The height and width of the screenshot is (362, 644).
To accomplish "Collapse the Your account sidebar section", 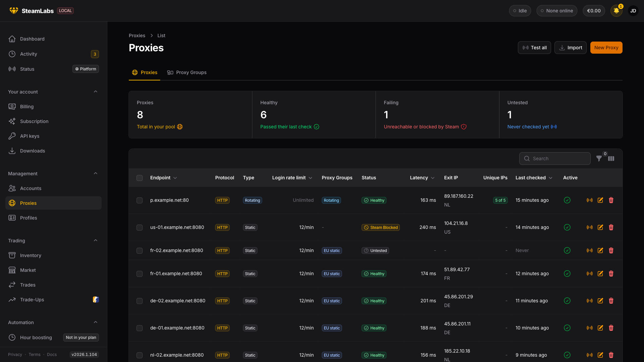I will tap(96, 92).
